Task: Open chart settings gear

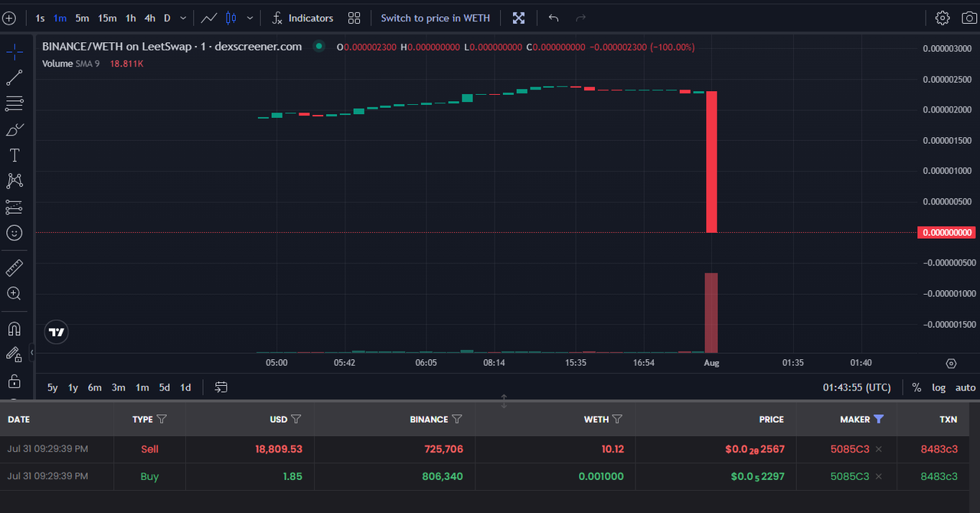Action: pyautogui.click(x=942, y=18)
